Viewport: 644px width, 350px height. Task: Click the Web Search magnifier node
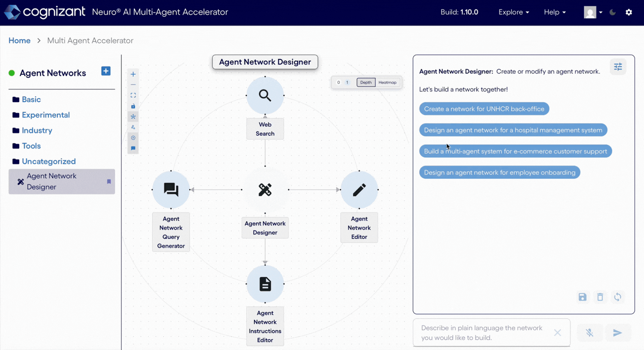coord(265,96)
